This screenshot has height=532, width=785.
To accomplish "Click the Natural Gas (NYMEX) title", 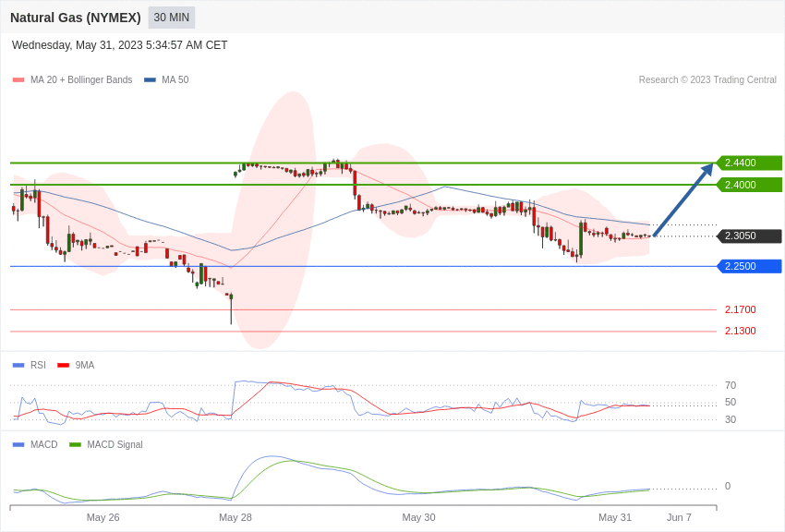I will pyautogui.click(x=76, y=18).
